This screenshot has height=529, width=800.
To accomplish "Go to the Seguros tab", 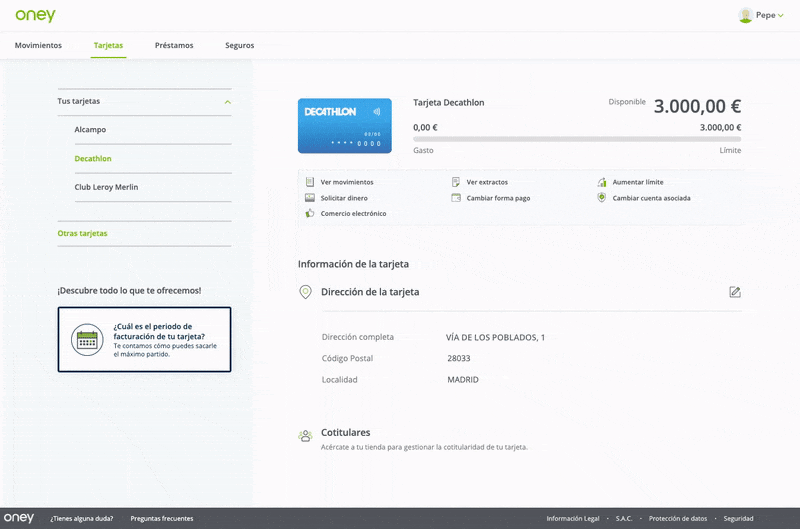I will click(239, 46).
